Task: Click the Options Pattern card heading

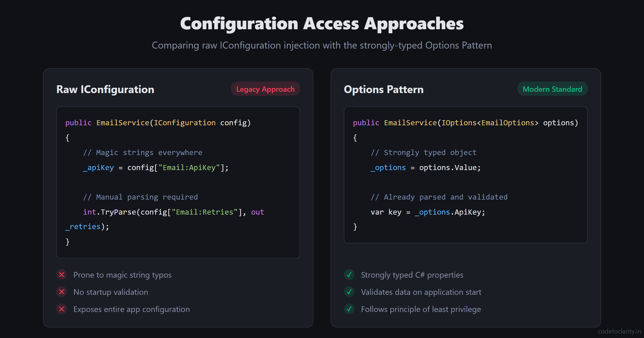Action: (384, 89)
